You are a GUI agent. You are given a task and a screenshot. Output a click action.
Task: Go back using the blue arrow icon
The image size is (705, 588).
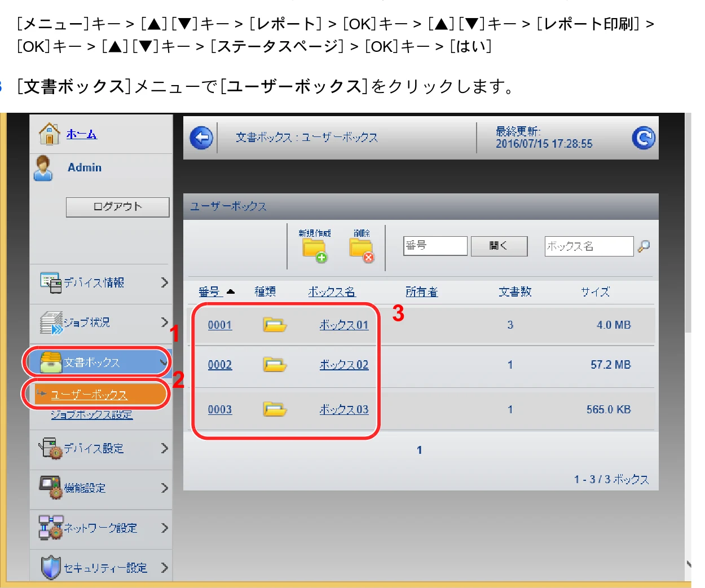point(201,138)
